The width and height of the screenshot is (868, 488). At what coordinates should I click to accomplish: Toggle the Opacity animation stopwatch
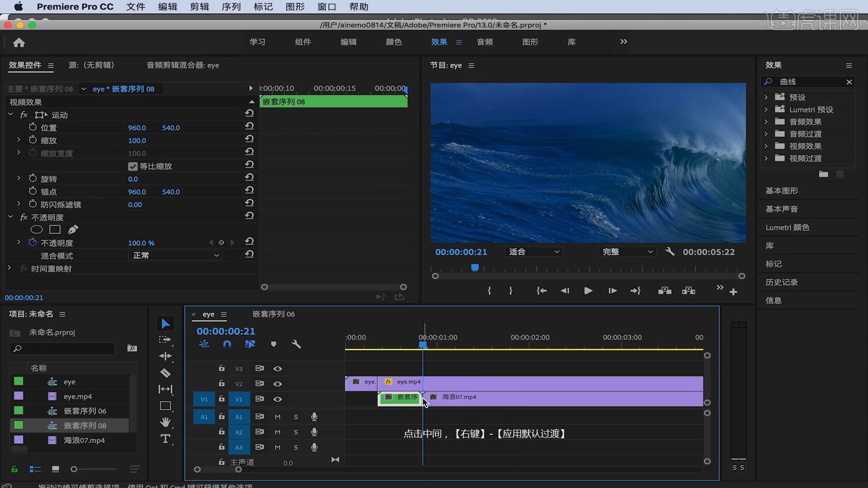[33, 243]
